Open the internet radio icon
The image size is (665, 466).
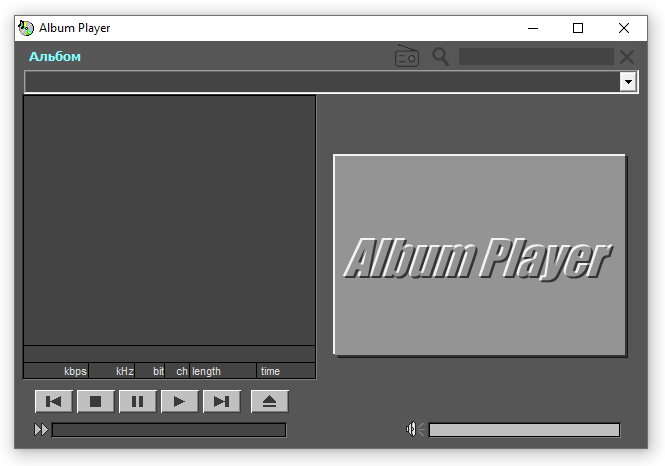tap(407, 56)
